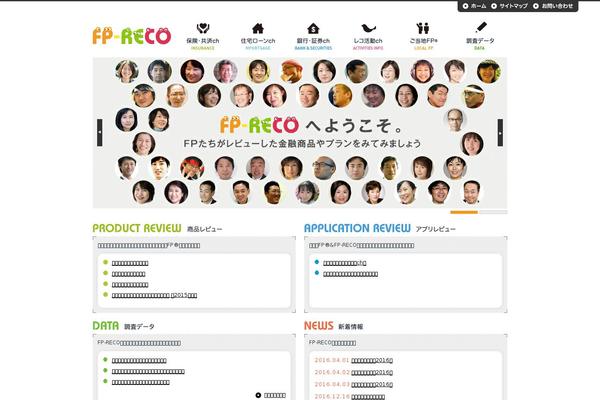Image resolution: width=600 pixels, height=400 pixels.
Task: Show previous slide with left arrow
Action: click(x=100, y=132)
